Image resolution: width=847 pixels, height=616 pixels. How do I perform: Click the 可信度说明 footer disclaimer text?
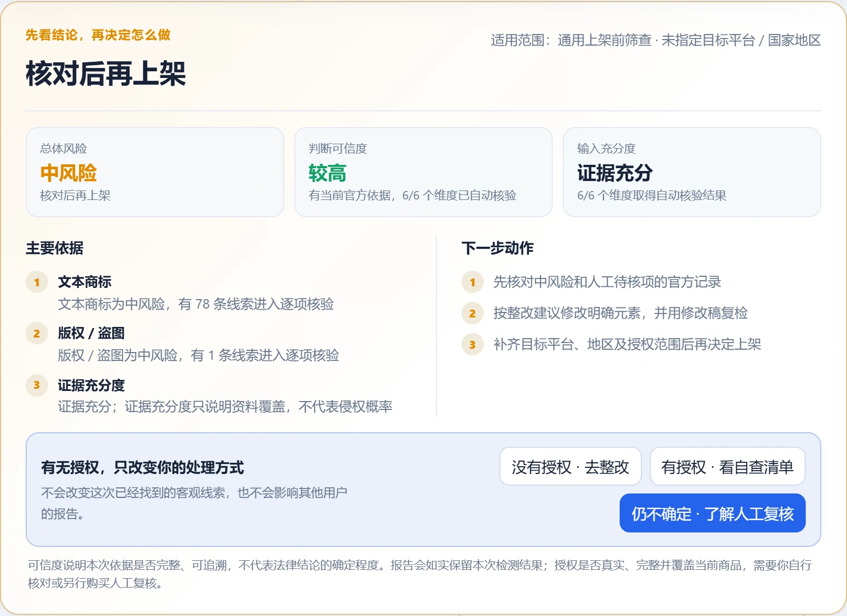[x=420, y=574]
